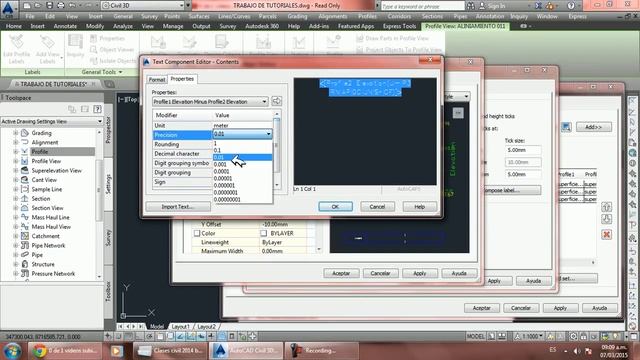Screen dimensions: 640x360
Task: Open the Windows Start orb
Action: click(12, 351)
